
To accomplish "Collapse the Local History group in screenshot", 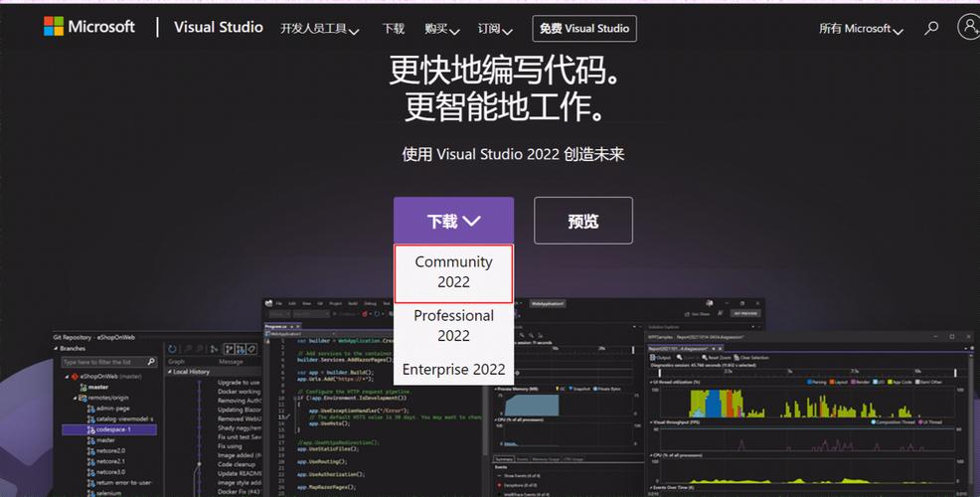I will coord(169,372).
